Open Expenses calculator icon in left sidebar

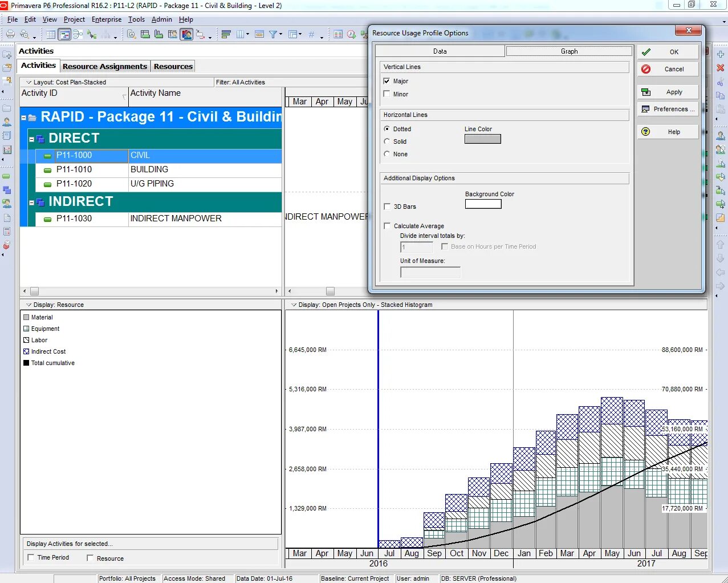[x=7, y=232]
